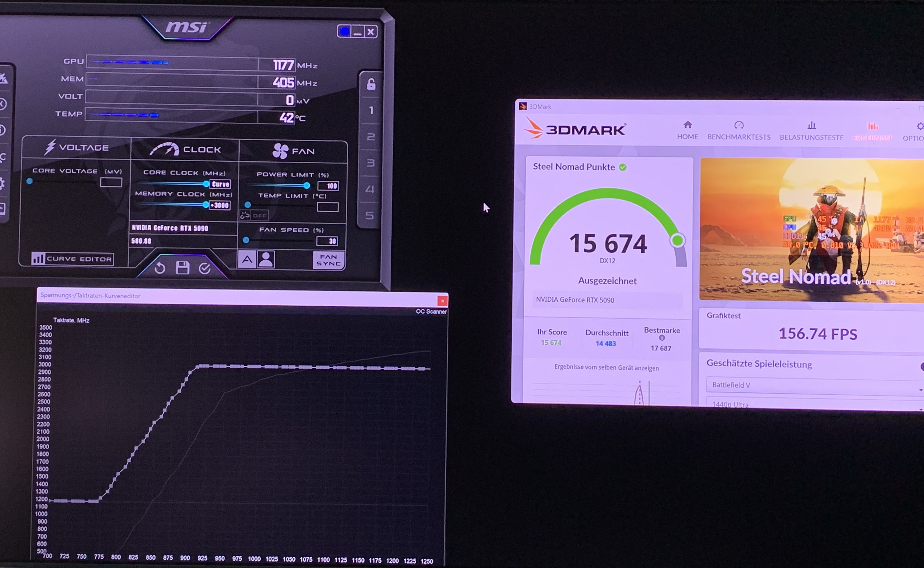
Task: Click the MEM clock '405' MHz readout
Action: (283, 83)
